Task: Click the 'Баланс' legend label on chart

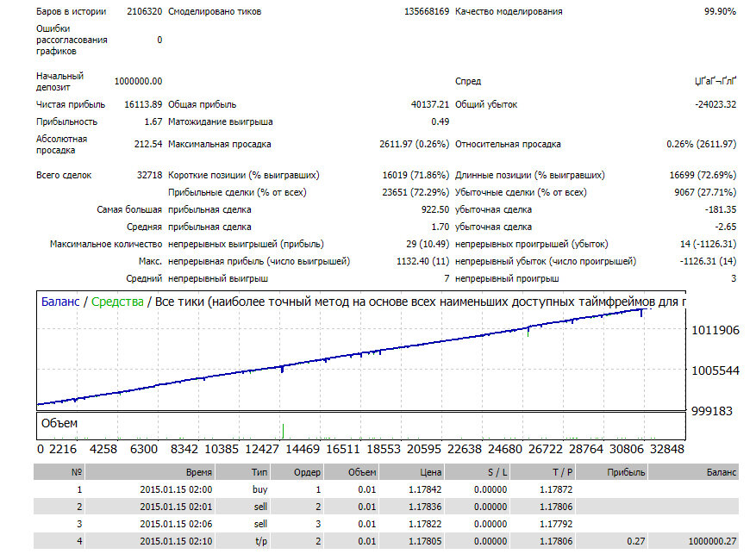Action: tap(60, 302)
